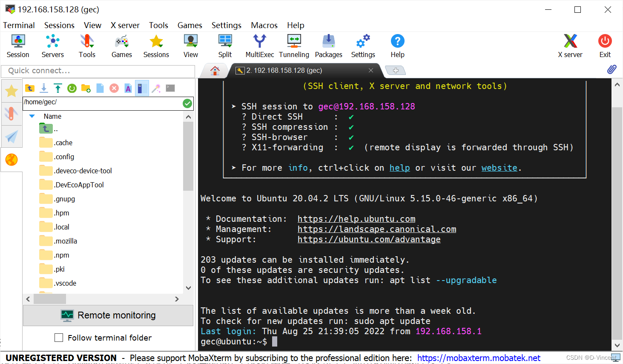
Task: Click the Session toolbar icon
Action: click(18, 46)
